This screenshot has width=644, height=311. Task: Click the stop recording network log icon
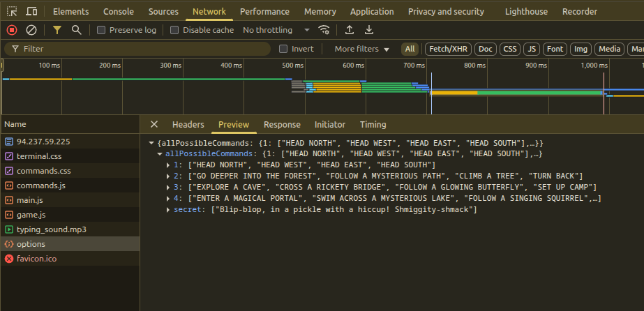click(11, 30)
